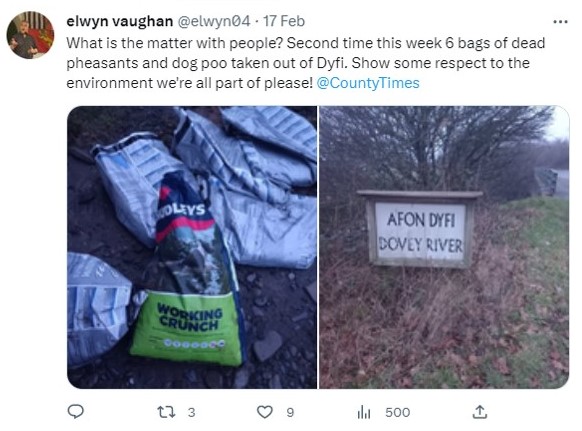Retweet using the arrows icon
582x431 pixels.
click(166, 412)
